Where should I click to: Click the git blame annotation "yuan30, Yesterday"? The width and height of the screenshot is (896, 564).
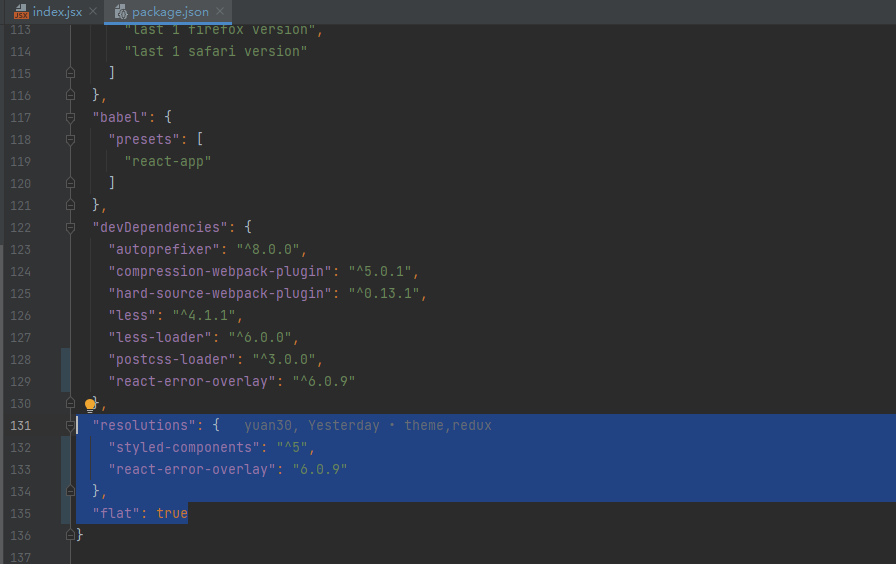click(x=311, y=426)
